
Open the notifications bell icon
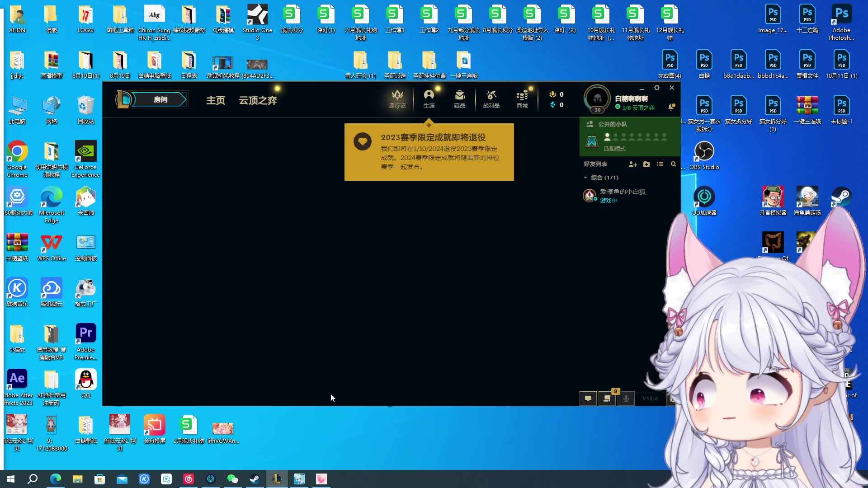pos(672,107)
